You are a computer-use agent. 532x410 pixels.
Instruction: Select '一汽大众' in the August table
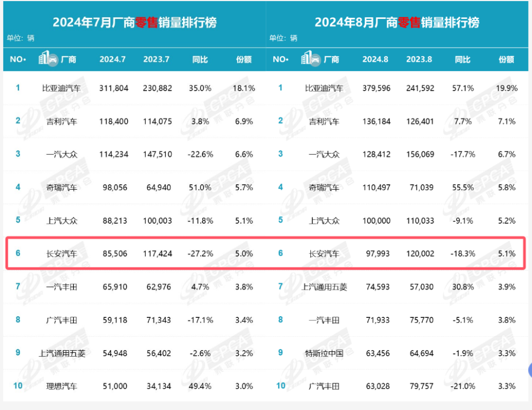324,155
